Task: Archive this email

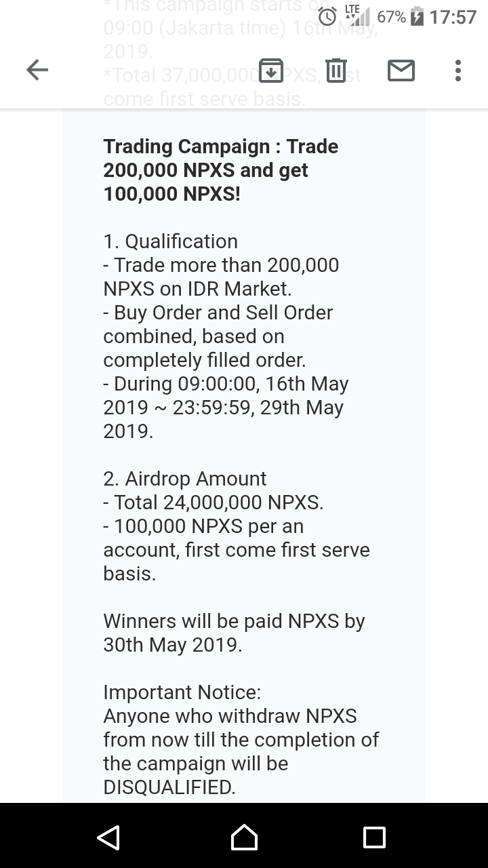Action: coord(271,71)
